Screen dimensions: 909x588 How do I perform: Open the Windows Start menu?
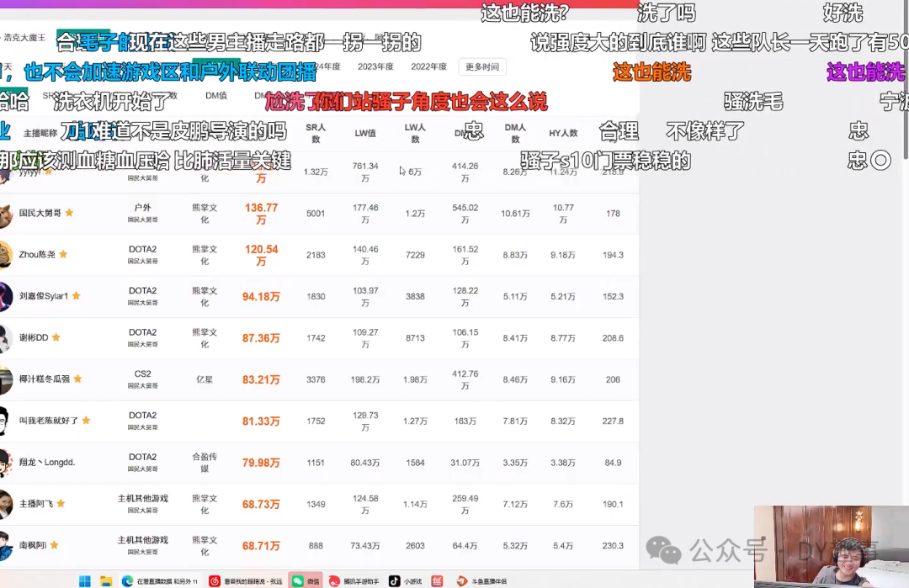tap(85, 581)
